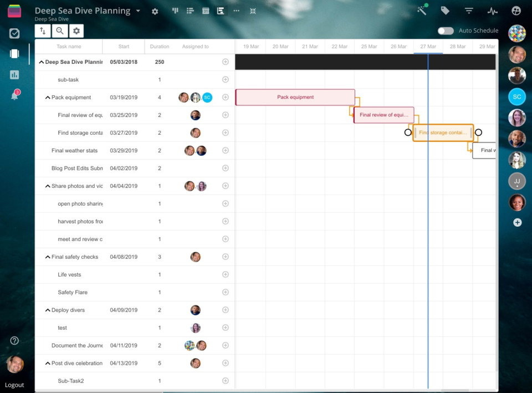Image resolution: width=532 pixels, height=393 pixels.
Task: Click the search magnifier above the task list
Action: pyautogui.click(x=59, y=30)
